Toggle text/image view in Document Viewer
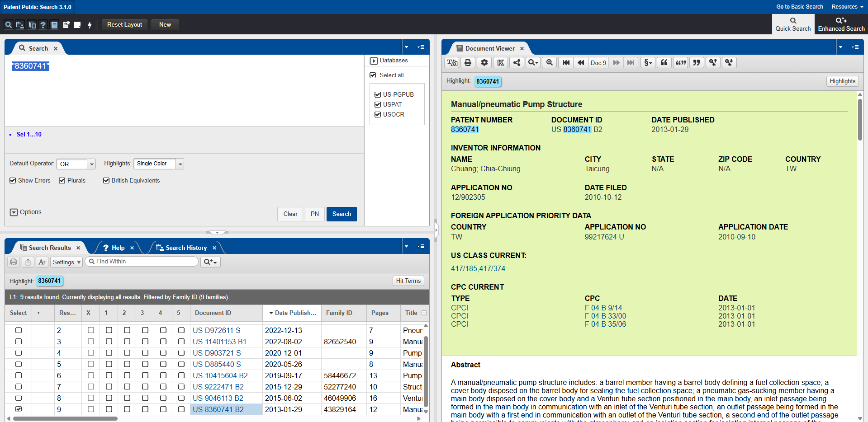The height and width of the screenshot is (422, 868). (x=452, y=63)
